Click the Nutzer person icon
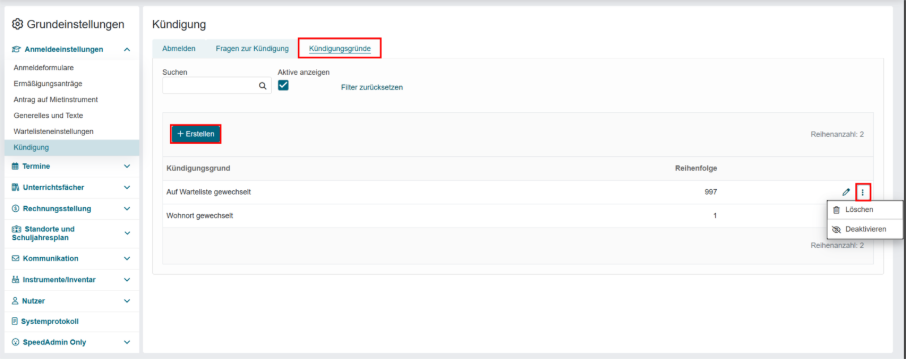The height and width of the screenshot is (360, 906). [16, 301]
